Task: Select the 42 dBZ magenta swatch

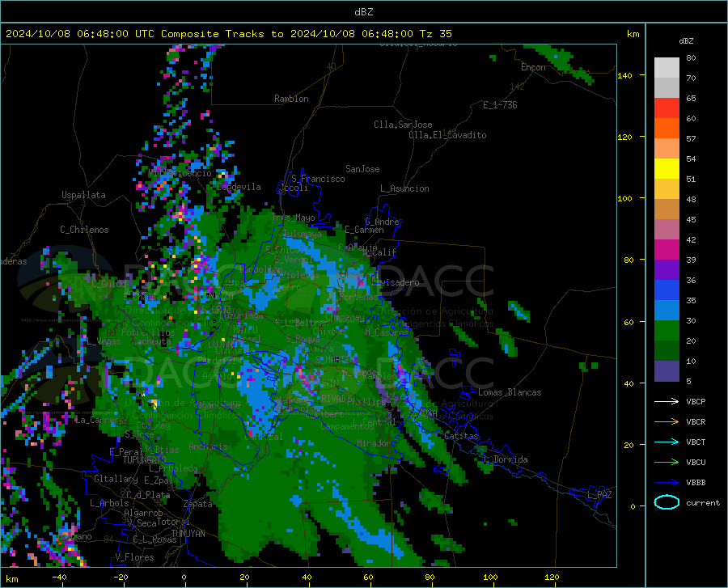Action: click(x=667, y=250)
